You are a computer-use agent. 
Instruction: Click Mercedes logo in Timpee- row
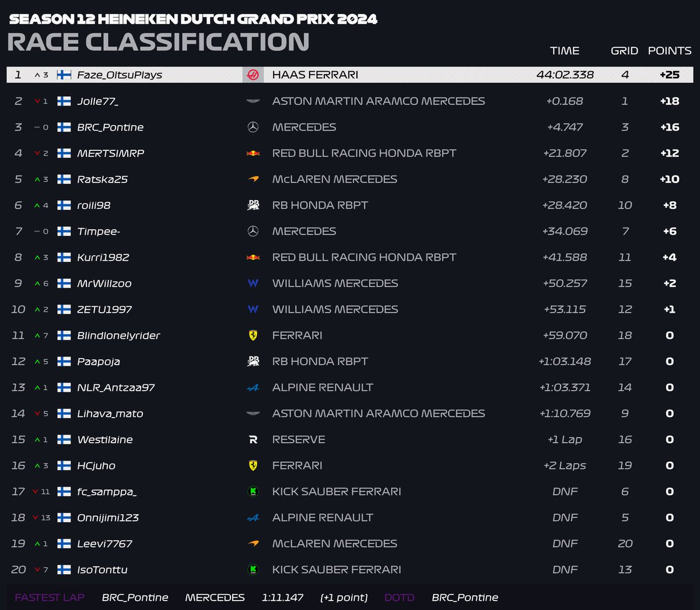point(253,232)
